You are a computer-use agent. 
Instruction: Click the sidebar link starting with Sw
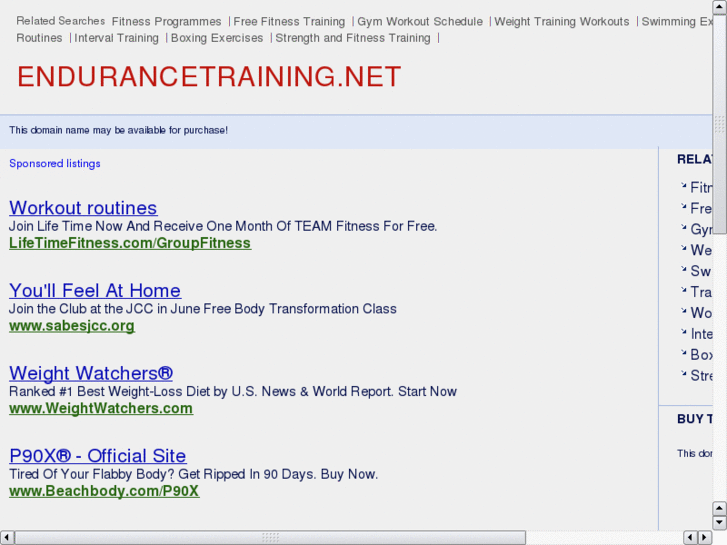(701, 271)
